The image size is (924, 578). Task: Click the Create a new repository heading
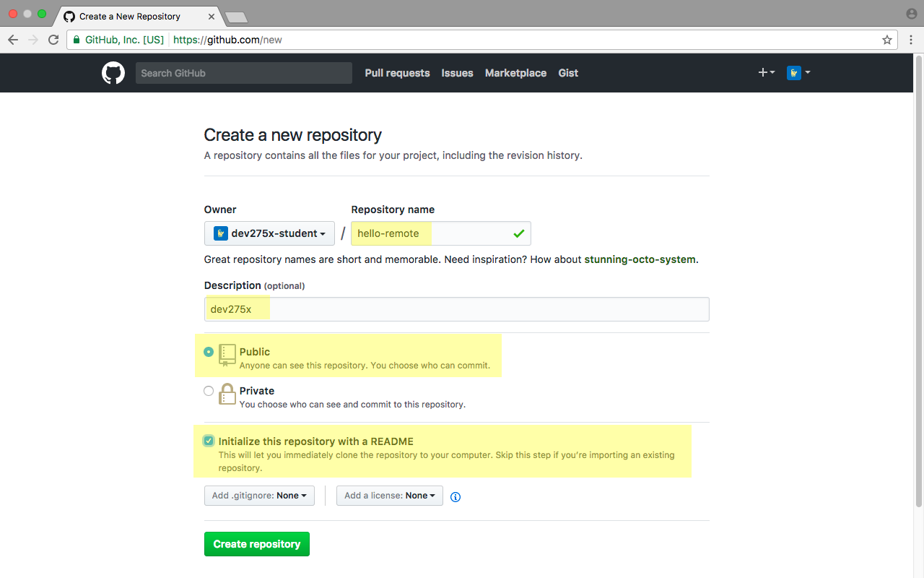(293, 135)
